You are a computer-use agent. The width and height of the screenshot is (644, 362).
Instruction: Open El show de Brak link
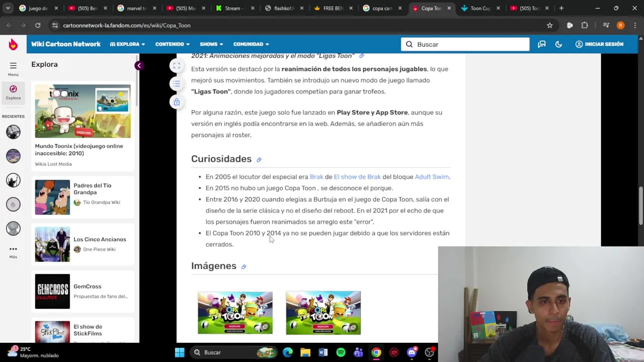click(x=357, y=177)
